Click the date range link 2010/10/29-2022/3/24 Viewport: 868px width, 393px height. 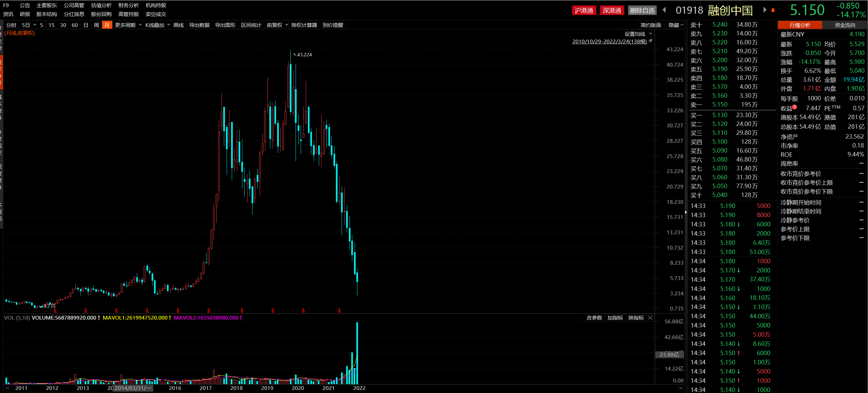(609, 42)
